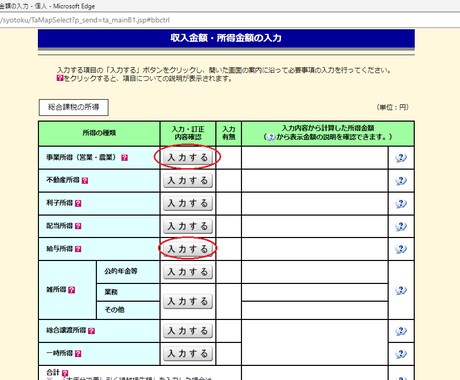Image resolution: width=460 pixels, height=380 pixels.
Task: Click 入力する button for 不動産所得
Action: [x=188, y=180]
